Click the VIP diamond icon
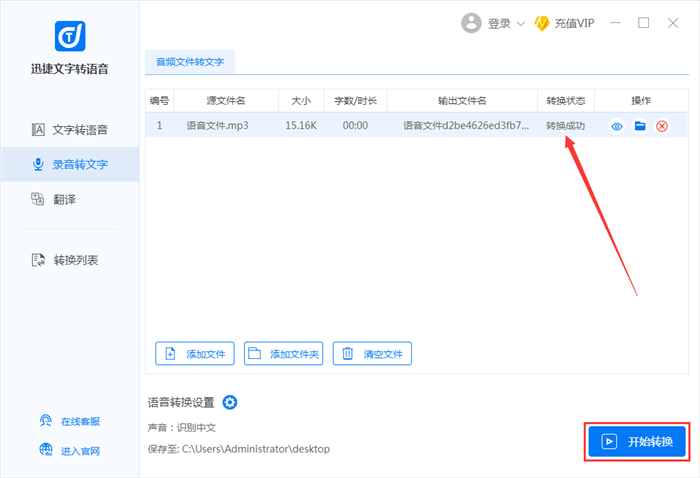700x478 pixels. (x=542, y=23)
